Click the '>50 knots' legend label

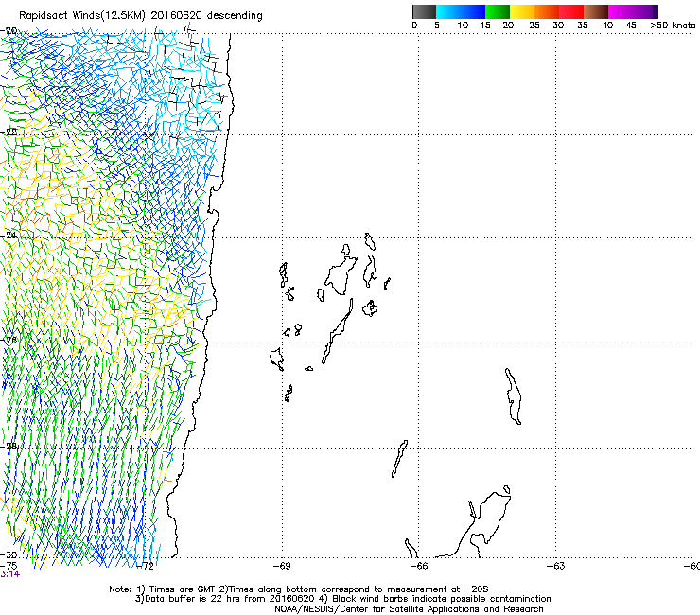pyautogui.click(x=673, y=26)
